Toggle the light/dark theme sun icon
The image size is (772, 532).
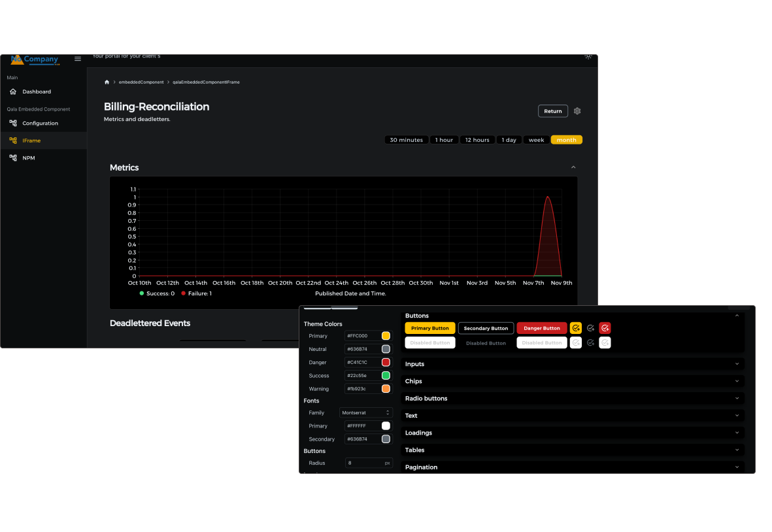(x=588, y=56)
